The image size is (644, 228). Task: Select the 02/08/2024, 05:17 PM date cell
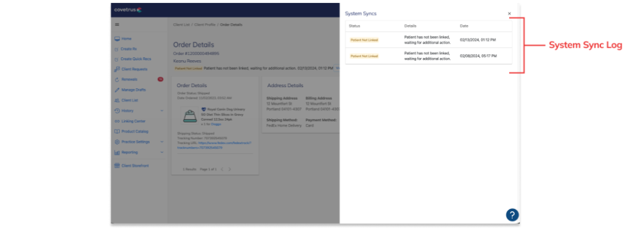tap(478, 56)
